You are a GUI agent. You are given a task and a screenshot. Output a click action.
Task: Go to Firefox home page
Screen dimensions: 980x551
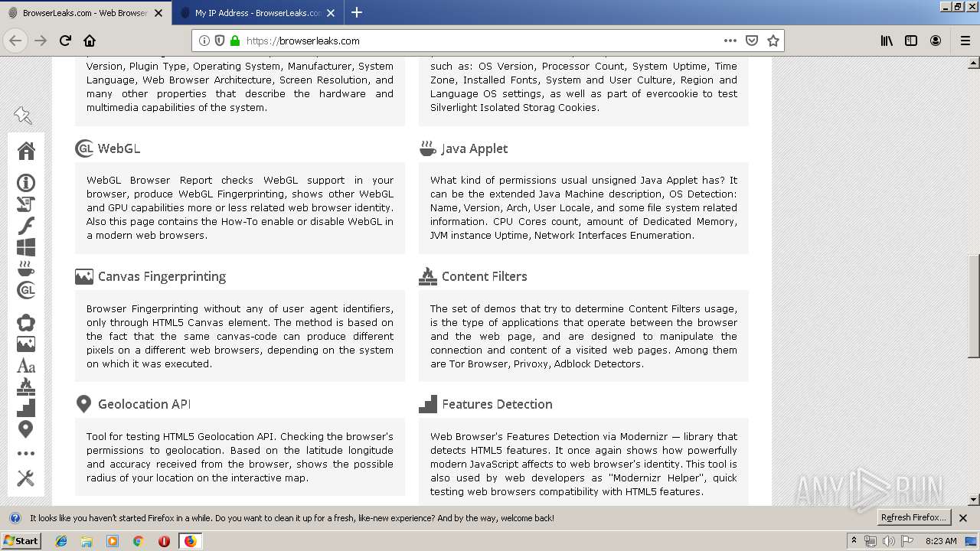90,41
